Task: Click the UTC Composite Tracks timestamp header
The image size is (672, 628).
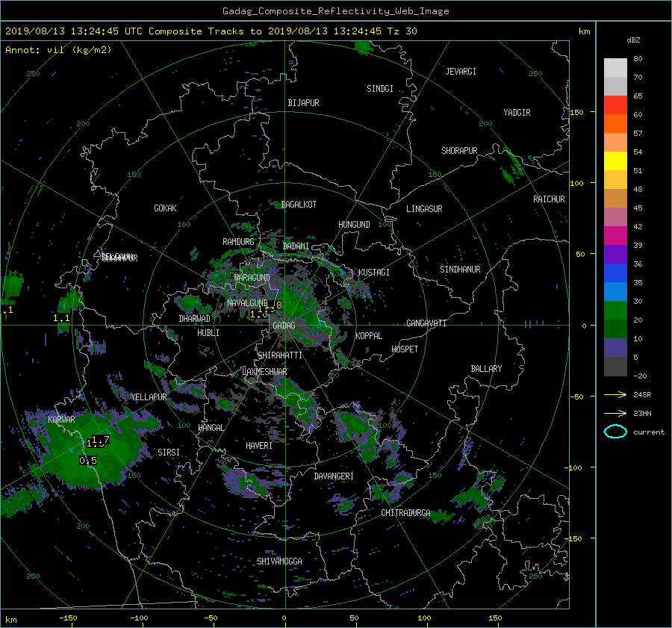Action: pos(211,31)
